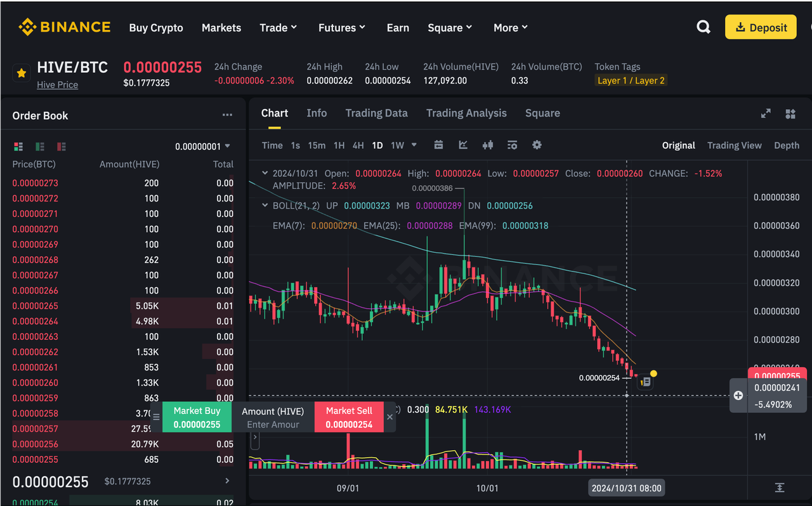Open the Trading Analysis tab
The height and width of the screenshot is (506, 812).
466,113
